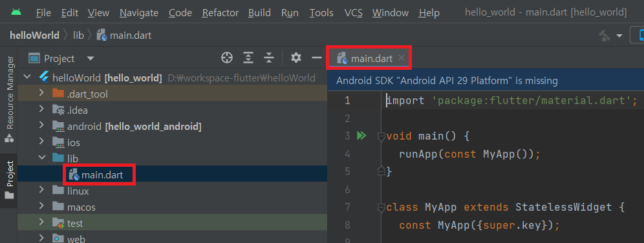Click lib in the breadcrumb bar
The image size is (644, 243).
tap(78, 36)
